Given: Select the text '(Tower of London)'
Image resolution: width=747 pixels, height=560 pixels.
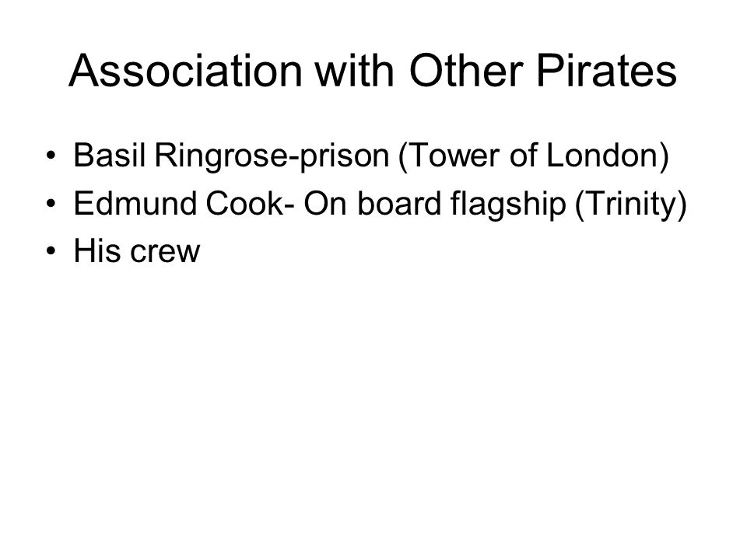Looking at the screenshot, I should coord(534,156).
